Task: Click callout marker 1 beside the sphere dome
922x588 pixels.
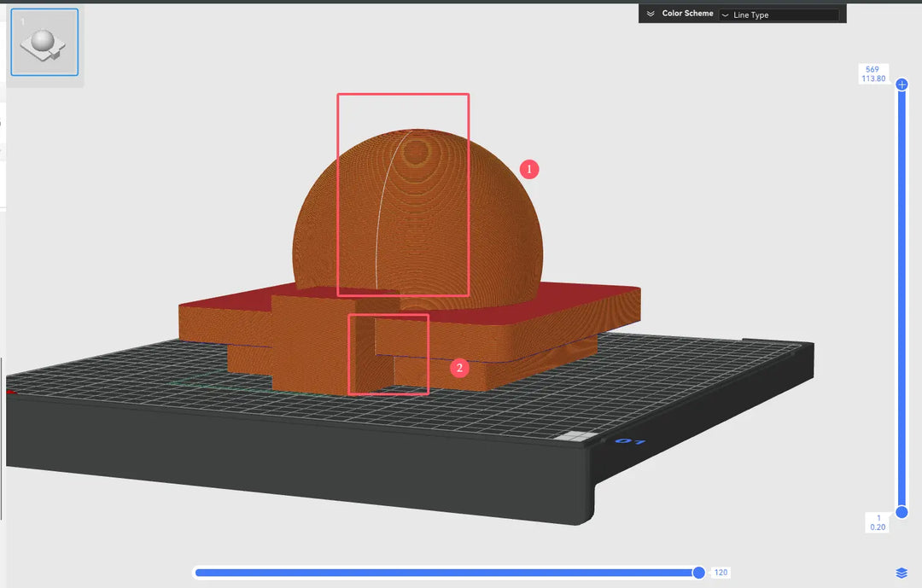Action: pos(529,169)
